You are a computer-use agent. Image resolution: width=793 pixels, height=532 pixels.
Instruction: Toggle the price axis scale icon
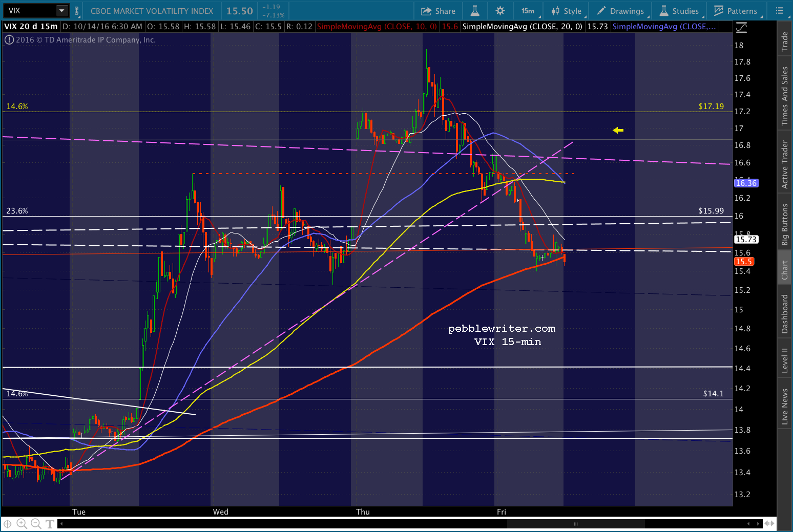741,28
